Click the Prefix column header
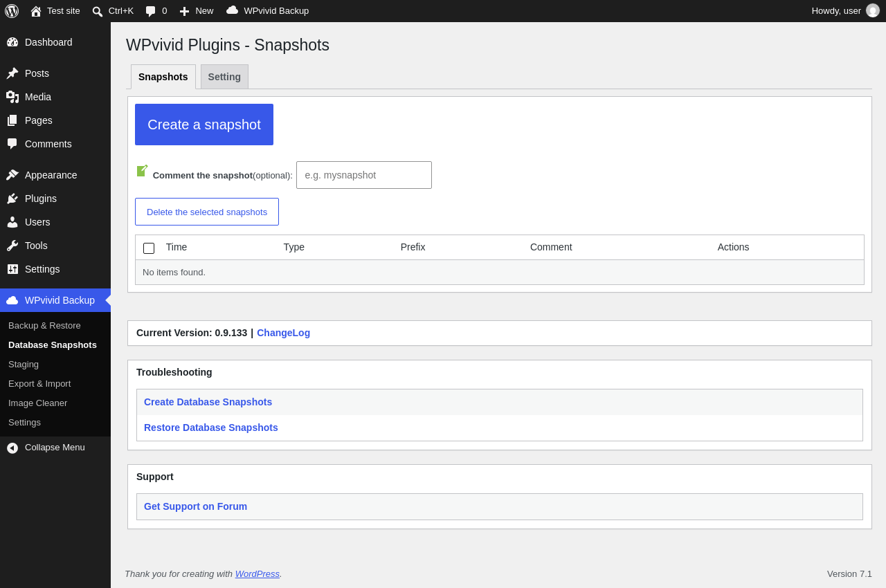 (x=413, y=247)
